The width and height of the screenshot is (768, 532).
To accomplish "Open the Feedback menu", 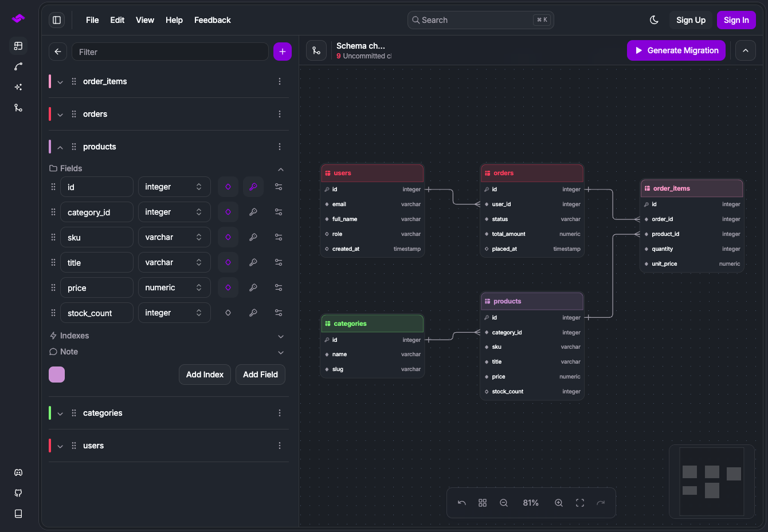I will coord(213,20).
